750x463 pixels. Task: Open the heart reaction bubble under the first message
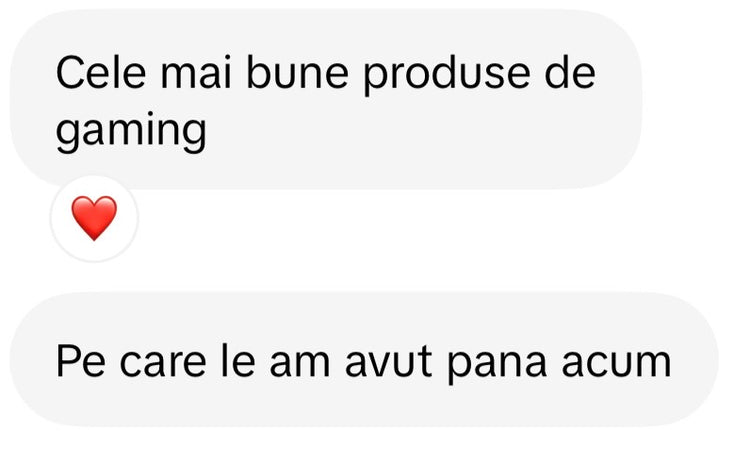tap(94, 219)
